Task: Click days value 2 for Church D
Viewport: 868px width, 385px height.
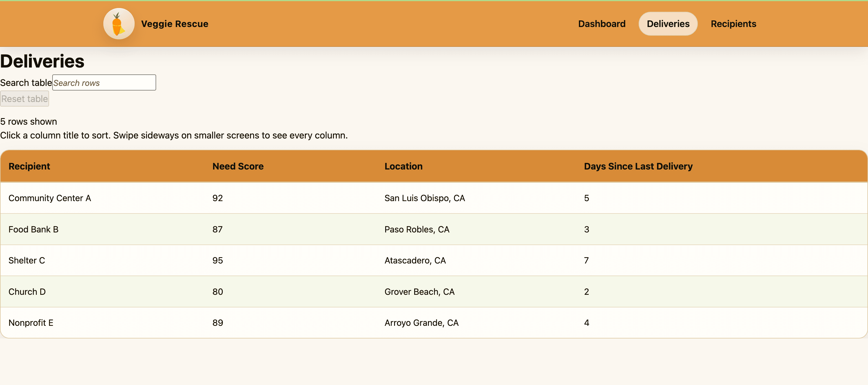Action: click(x=587, y=292)
